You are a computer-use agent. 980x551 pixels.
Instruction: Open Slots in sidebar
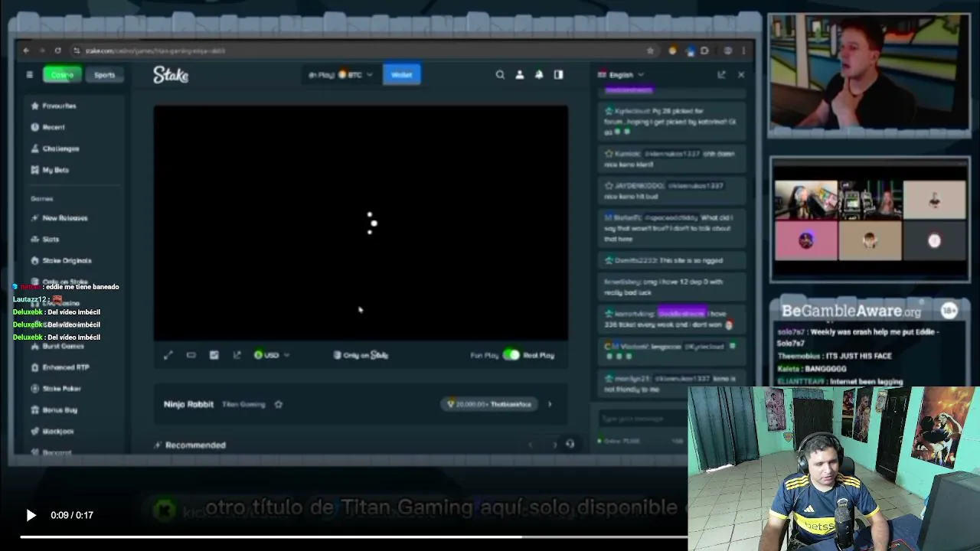pyautogui.click(x=45, y=240)
